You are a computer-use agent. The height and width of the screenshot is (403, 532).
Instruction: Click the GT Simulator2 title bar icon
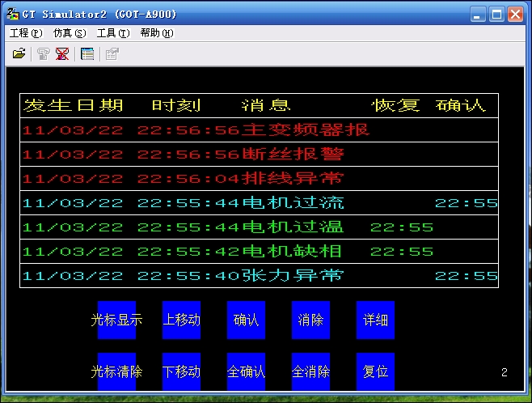pos(13,15)
